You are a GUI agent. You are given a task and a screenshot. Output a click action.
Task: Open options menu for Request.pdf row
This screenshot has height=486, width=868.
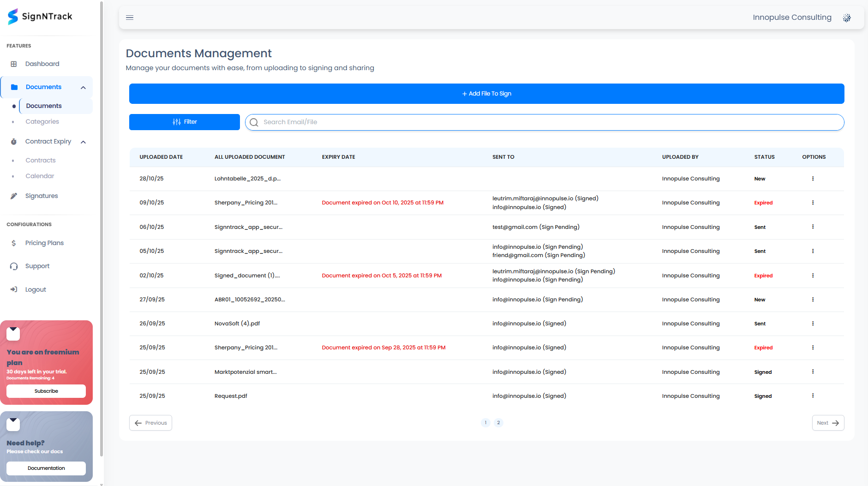[x=813, y=396]
